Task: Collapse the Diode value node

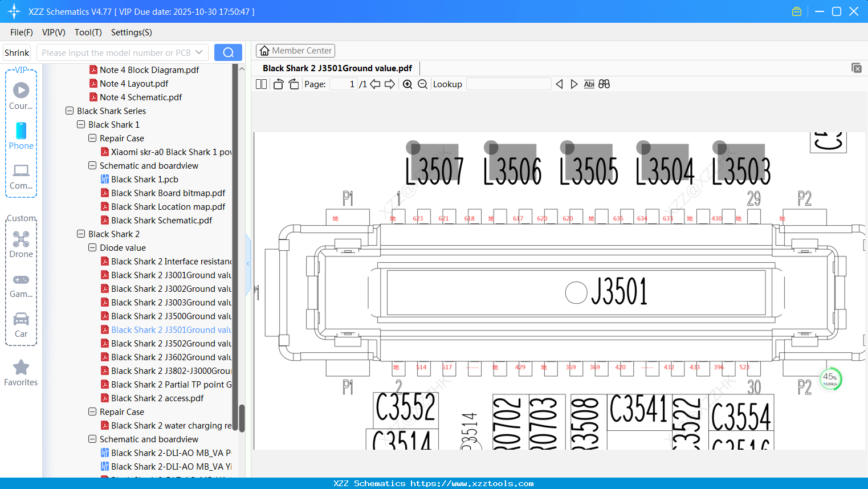Action: coord(92,247)
